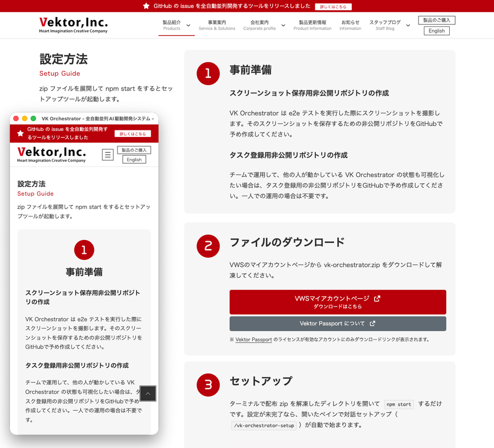The height and width of the screenshot is (448, 494).
Task: Click ファイルのダウンロード heading
Action: tap(287, 242)
